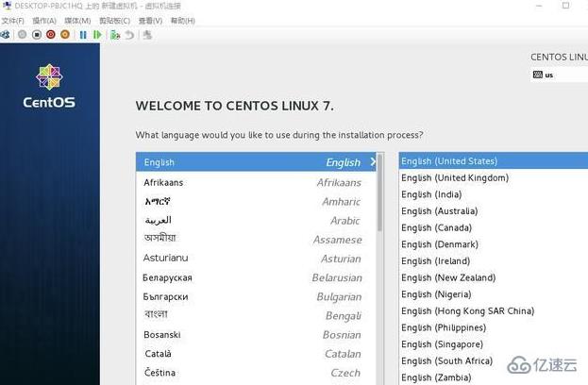Click the keyboard layout icon next to us
The image size is (588, 385).
[538, 75]
